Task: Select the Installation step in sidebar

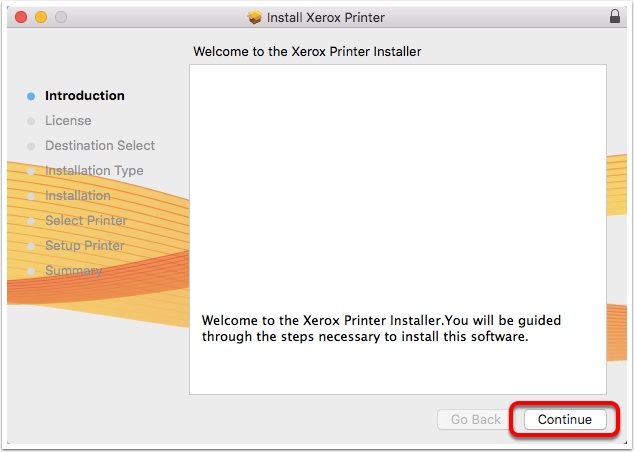Action: (78, 195)
